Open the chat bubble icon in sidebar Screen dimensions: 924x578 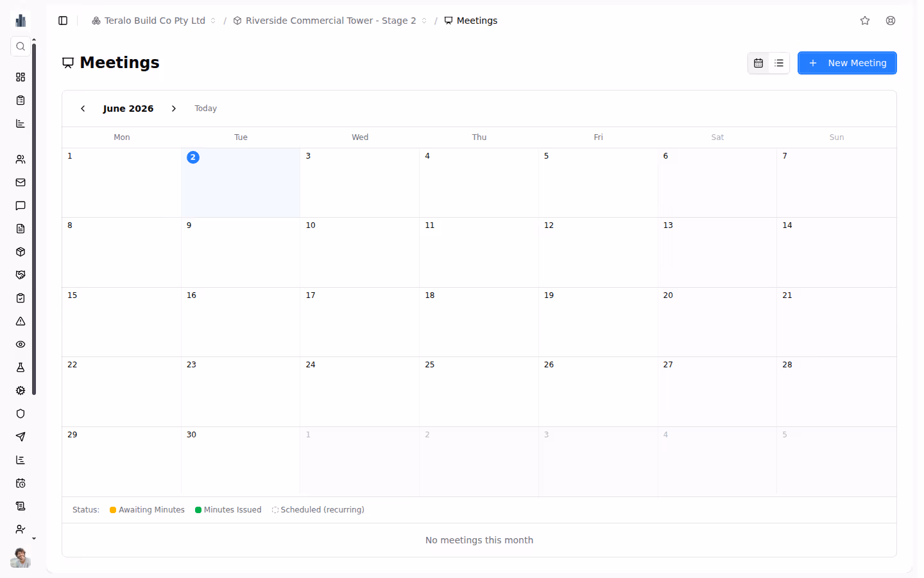[x=21, y=206]
